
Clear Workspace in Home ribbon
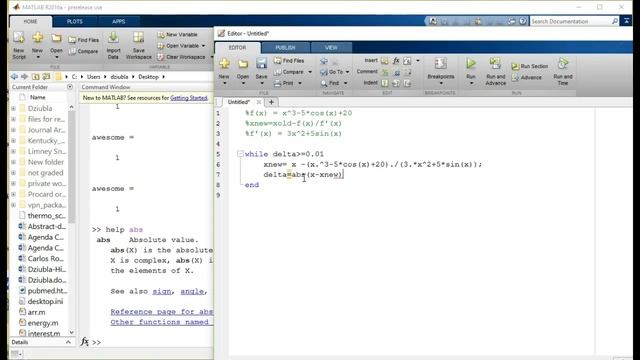[181, 57]
